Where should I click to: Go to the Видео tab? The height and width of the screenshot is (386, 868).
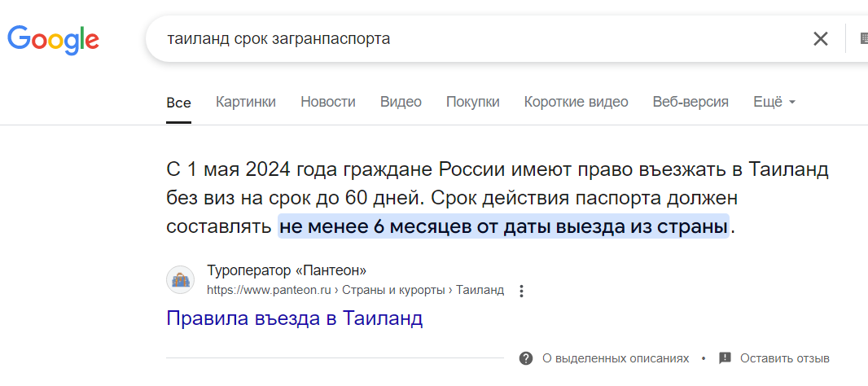pos(401,102)
